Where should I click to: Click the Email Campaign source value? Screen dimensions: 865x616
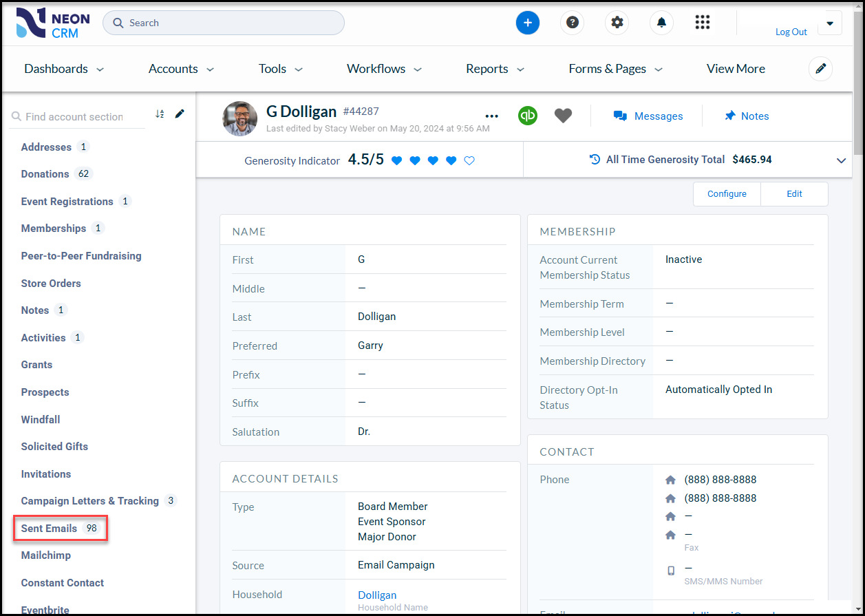(x=396, y=565)
